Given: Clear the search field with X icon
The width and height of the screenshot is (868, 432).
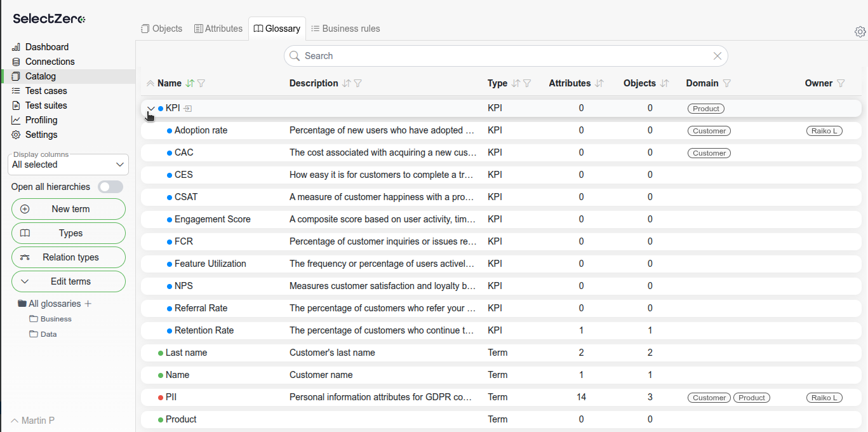Looking at the screenshot, I should coord(717,56).
